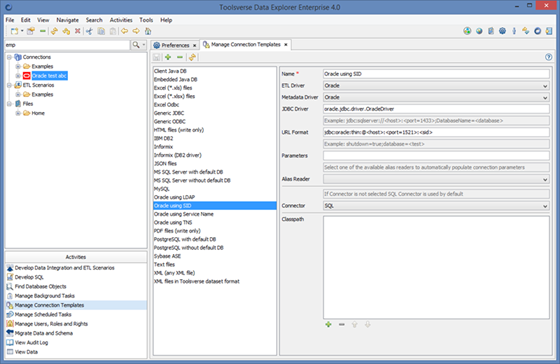Remove template with the tab's green minus icon
The height and width of the screenshot is (364, 560).
click(180, 57)
